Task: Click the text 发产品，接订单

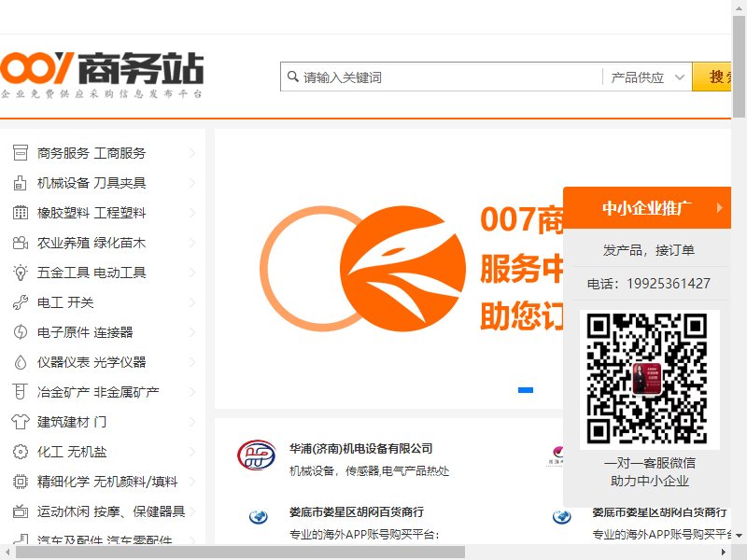Action: click(648, 250)
